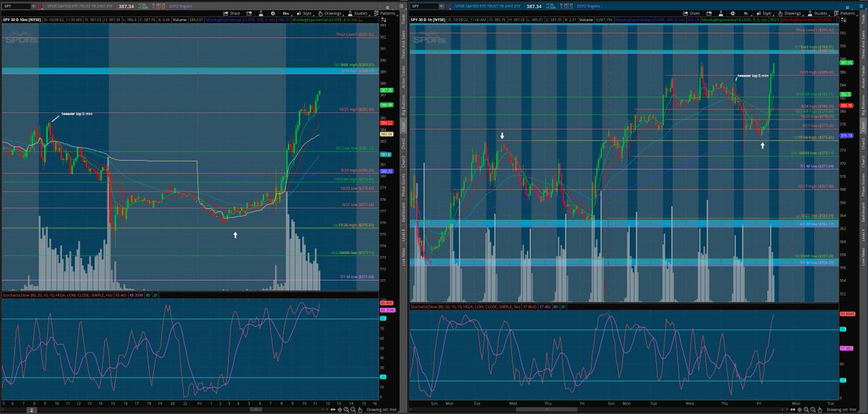Open Level II side tab, left panel

point(403,234)
